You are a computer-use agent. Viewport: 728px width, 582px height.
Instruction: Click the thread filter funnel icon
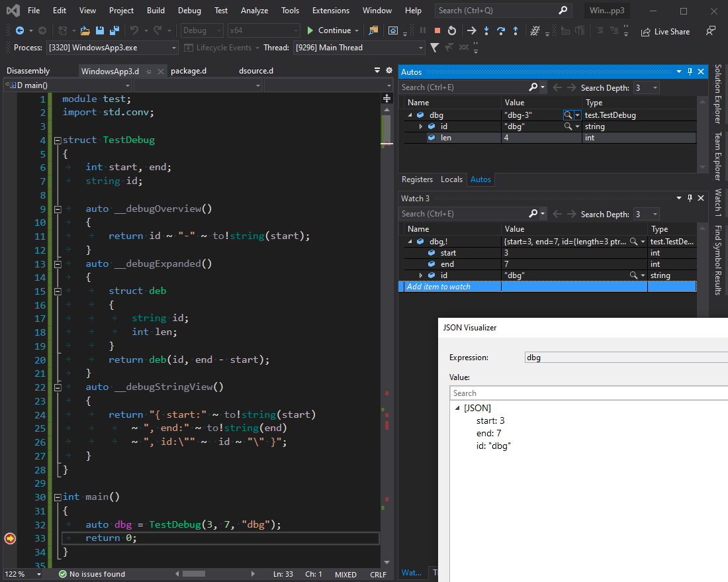435,48
